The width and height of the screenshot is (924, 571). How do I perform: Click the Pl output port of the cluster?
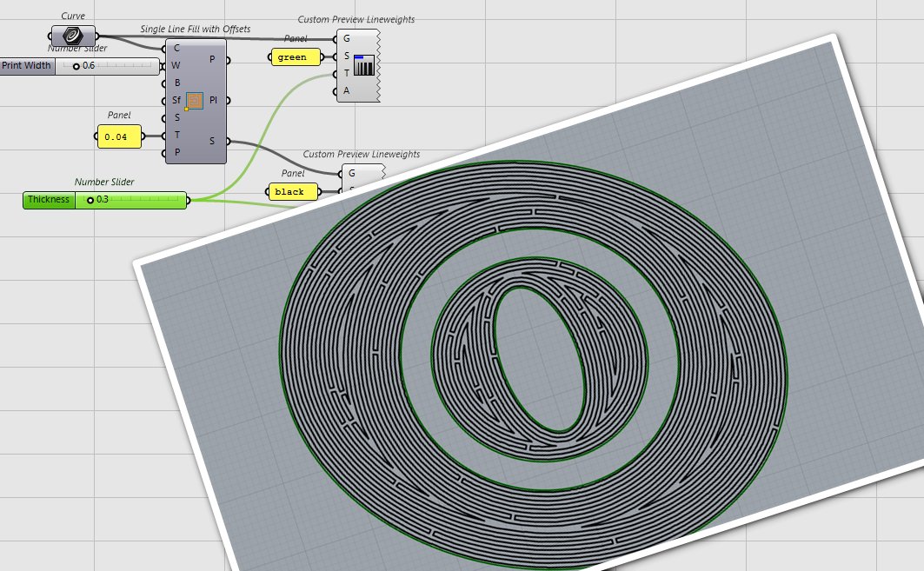tap(228, 101)
